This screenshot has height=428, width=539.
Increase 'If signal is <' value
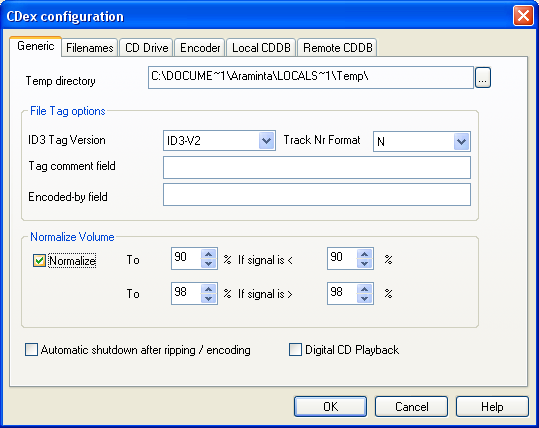click(x=364, y=254)
